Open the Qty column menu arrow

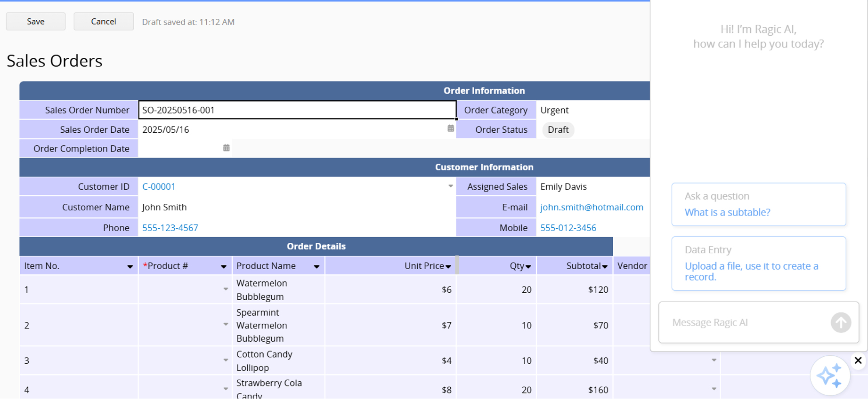click(x=528, y=267)
